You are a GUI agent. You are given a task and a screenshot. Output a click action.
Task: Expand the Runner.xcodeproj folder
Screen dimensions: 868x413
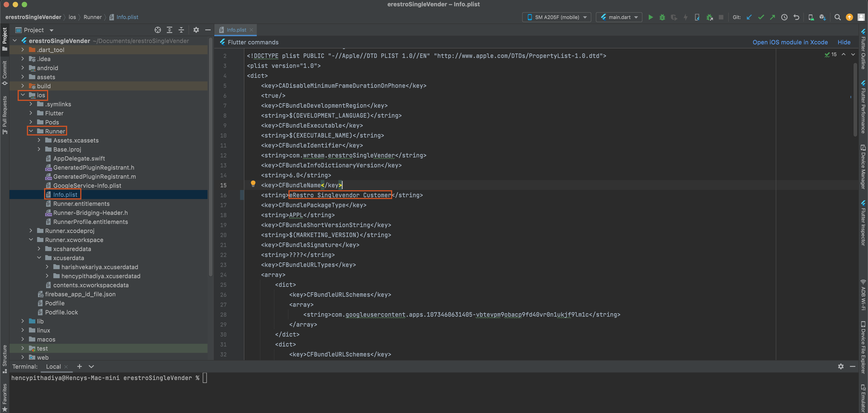(x=31, y=231)
